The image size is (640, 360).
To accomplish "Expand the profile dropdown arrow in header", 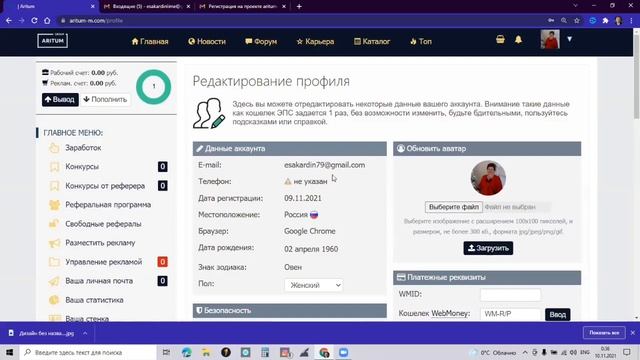I will coord(569,39).
